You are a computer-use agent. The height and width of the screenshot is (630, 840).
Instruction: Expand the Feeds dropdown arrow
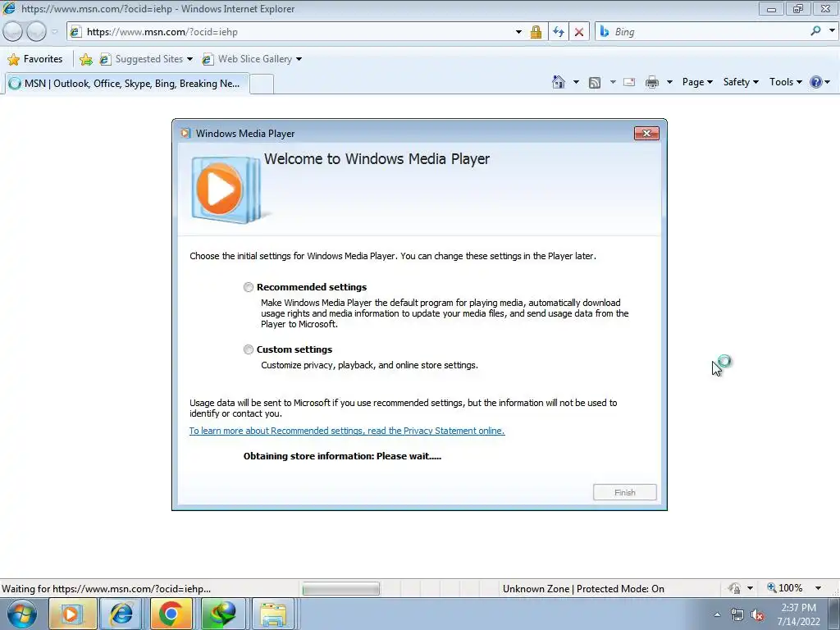[x=613, y=82]
